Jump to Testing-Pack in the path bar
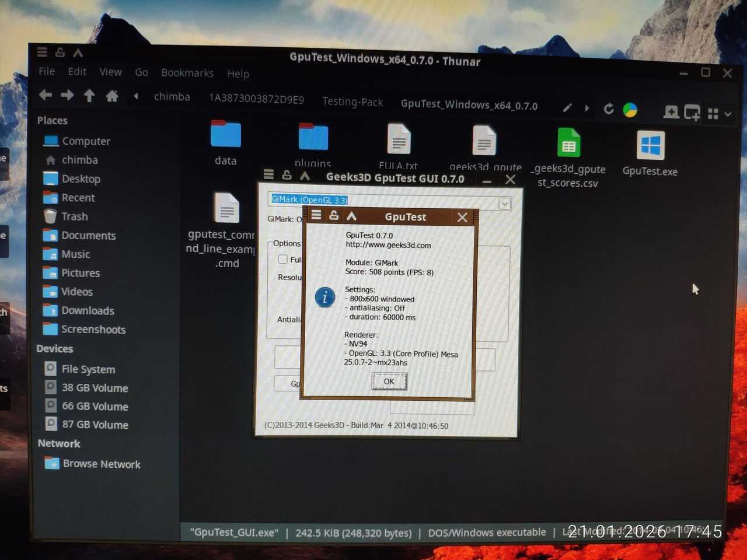 (352, 101)
